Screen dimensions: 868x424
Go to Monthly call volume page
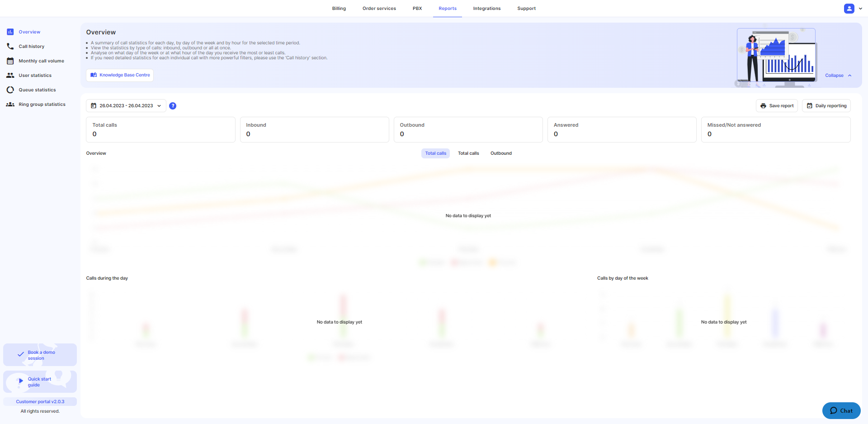tap(42, 61)
